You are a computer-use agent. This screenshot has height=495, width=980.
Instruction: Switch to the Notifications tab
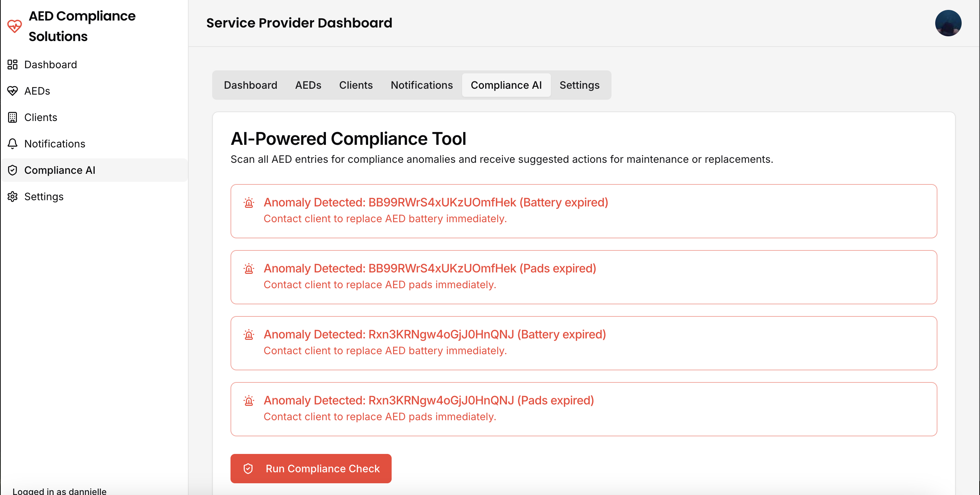pyautogui.click(x=421, y=85)
